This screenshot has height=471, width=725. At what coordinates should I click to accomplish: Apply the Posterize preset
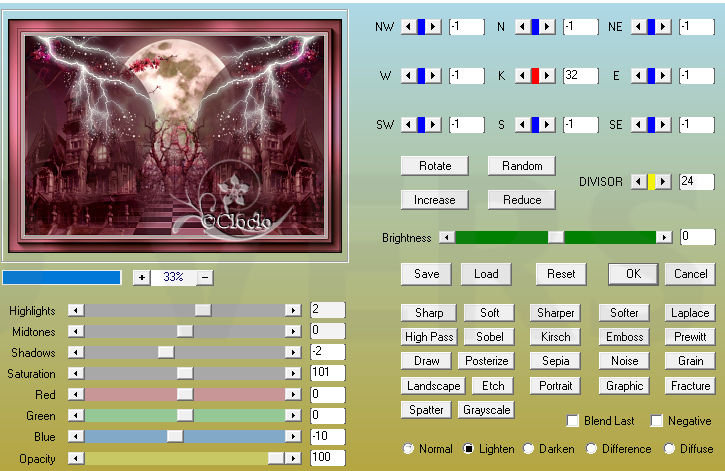click(486, 361)
